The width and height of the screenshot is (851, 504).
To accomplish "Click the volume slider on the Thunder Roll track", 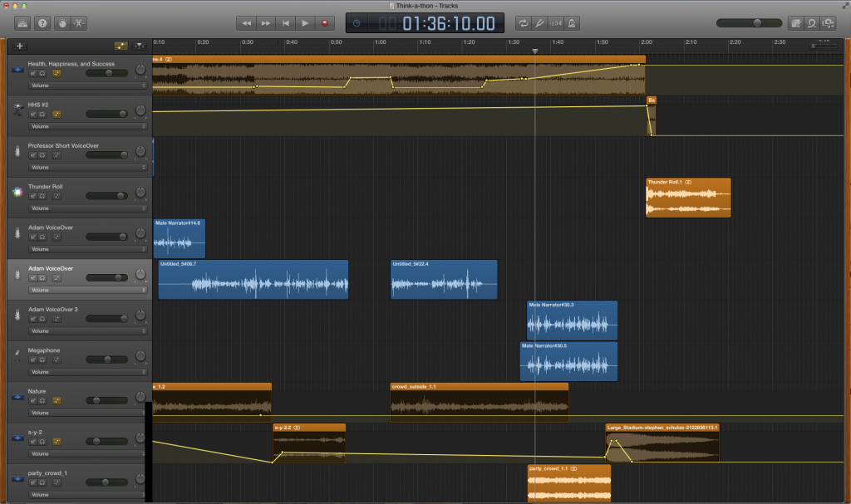I will click(x=107, y=196).
